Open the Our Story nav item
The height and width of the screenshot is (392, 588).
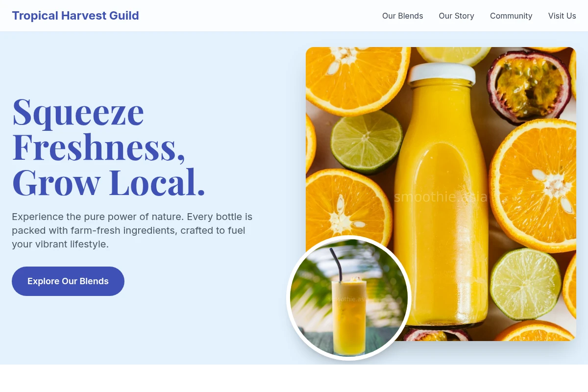click(456, 16)
